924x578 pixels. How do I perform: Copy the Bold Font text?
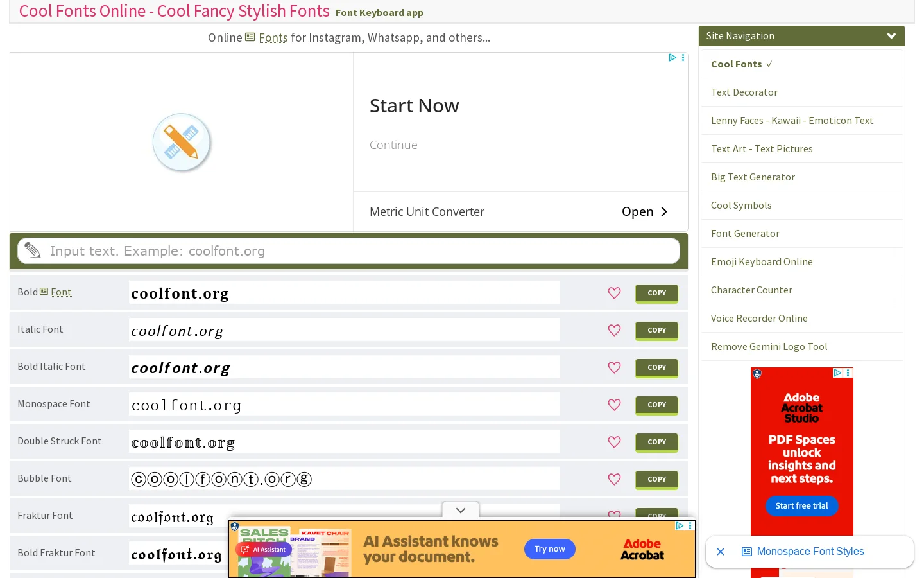click(656, 293)
